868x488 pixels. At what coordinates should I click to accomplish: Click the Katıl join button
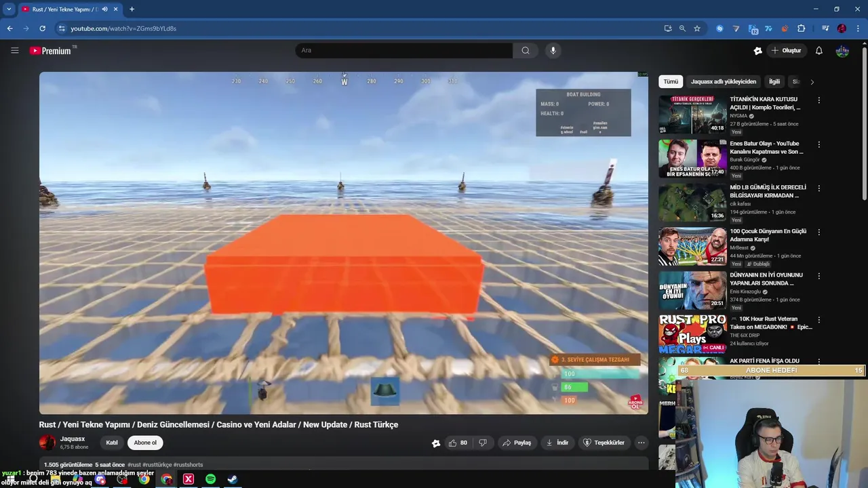(112, 443)
